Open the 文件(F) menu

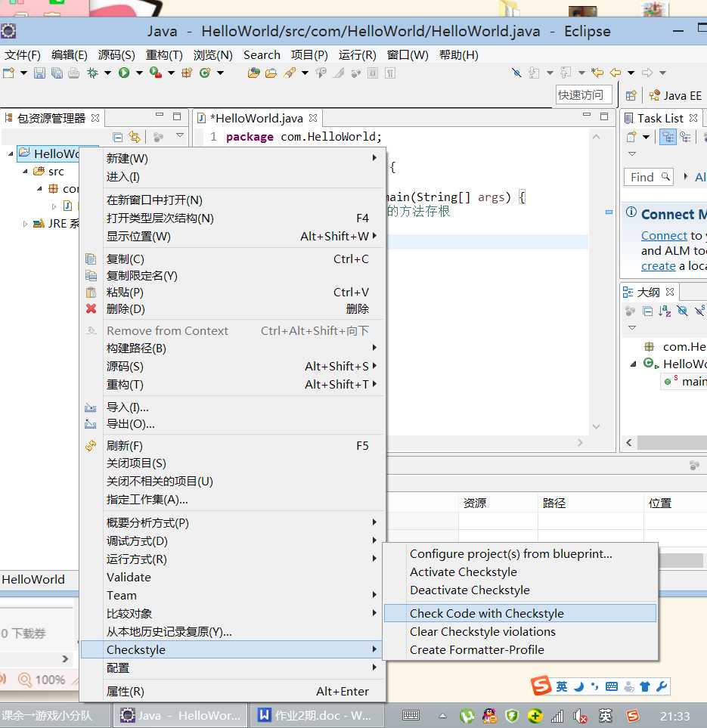pos(22,54)
